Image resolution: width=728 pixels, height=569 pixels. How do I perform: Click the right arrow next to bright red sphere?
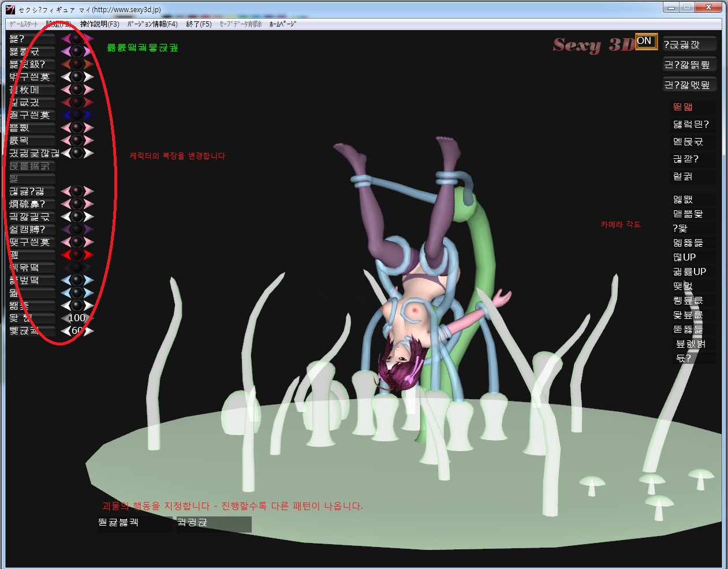[x=89, y=255]
